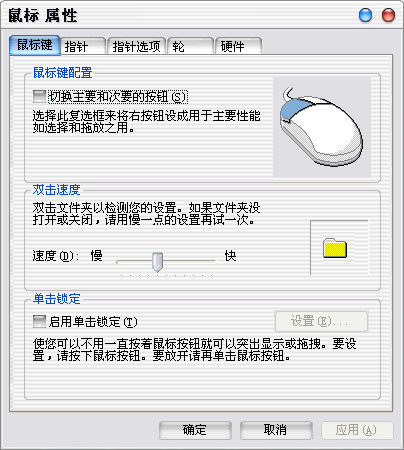Click the 取消 button

pos(276,430)
